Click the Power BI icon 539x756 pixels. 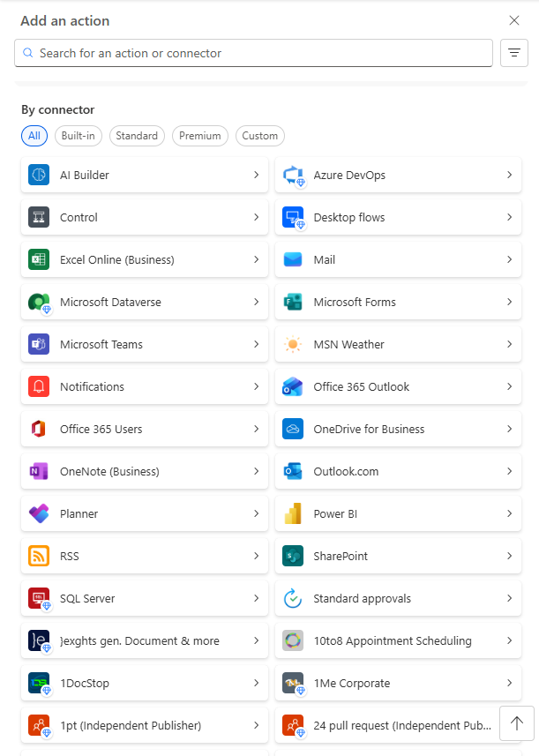[x=293, y=513]
